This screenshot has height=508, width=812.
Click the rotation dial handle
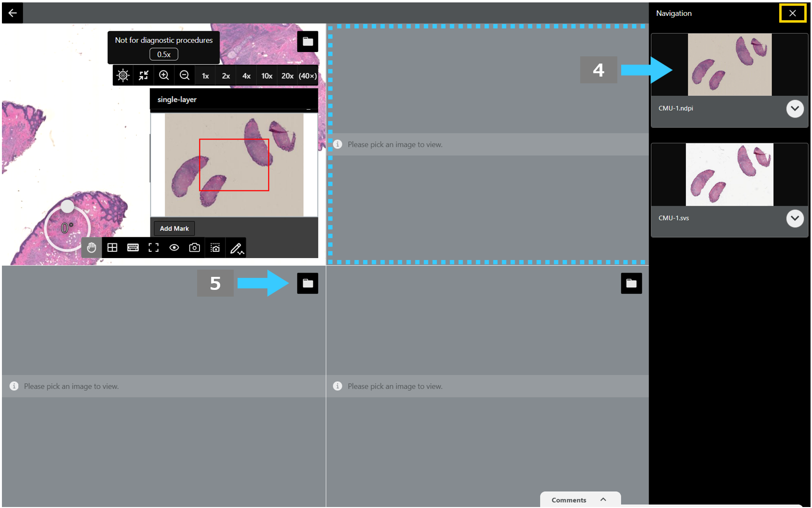67,206
